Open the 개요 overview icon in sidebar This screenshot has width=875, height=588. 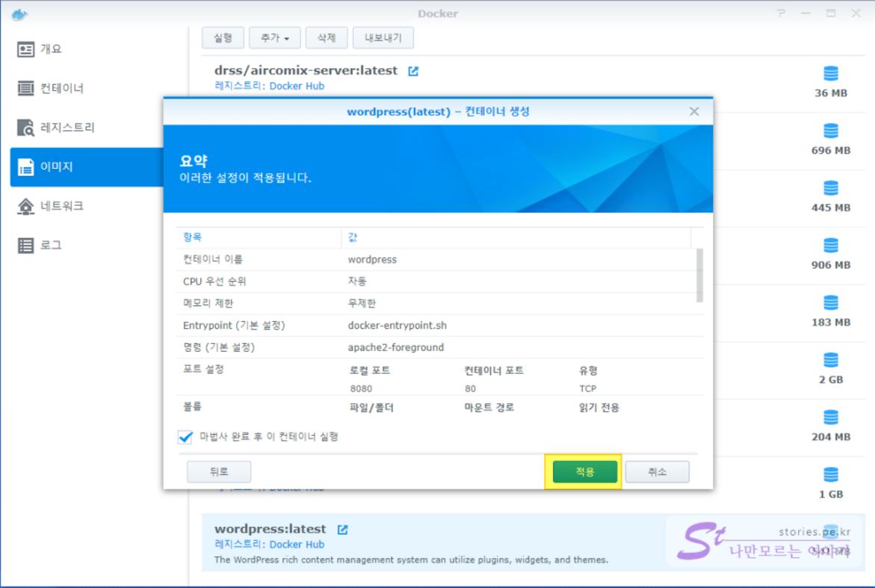coord(26,49)
